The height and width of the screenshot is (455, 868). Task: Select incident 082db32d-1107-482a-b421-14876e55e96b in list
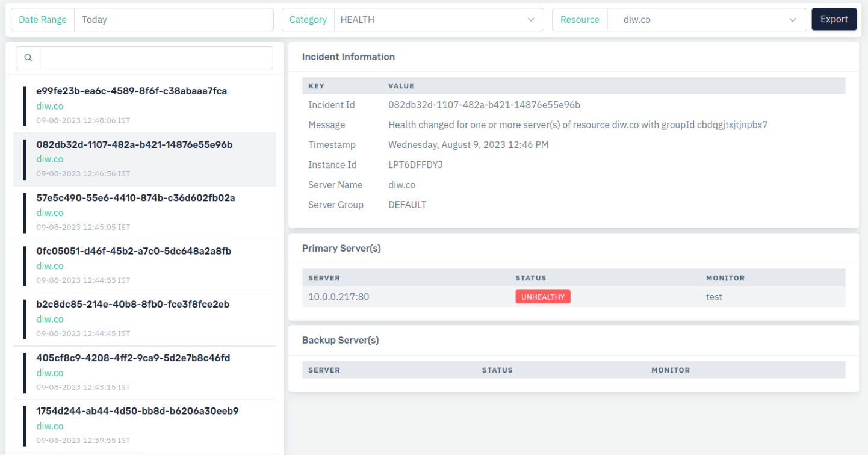pos(134,145)
